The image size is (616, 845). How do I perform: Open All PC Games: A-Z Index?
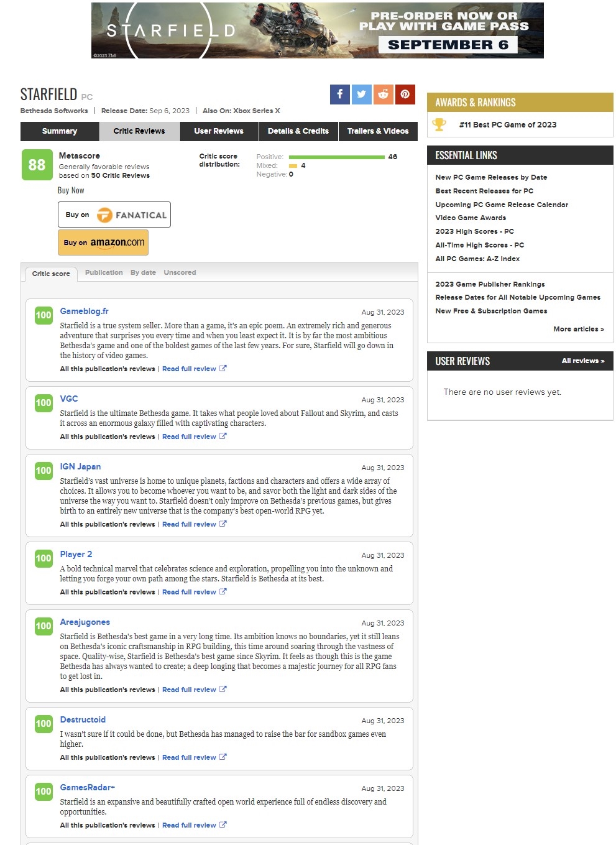[477, 259]
